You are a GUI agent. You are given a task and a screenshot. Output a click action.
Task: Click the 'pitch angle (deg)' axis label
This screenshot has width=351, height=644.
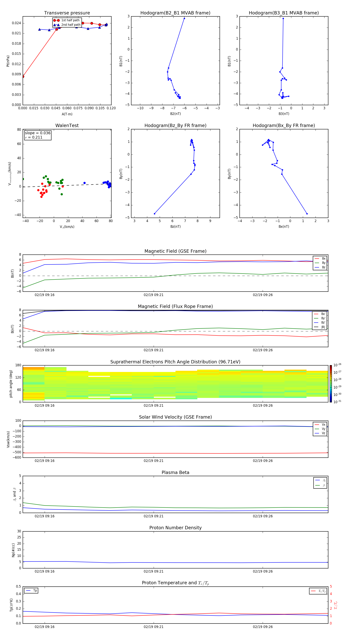point(11,384)
